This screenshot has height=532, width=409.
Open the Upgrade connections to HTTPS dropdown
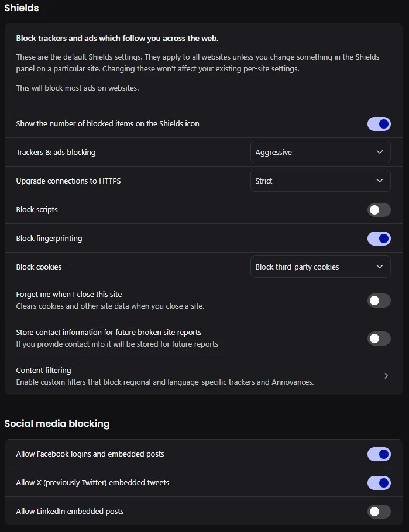[319, 181]
